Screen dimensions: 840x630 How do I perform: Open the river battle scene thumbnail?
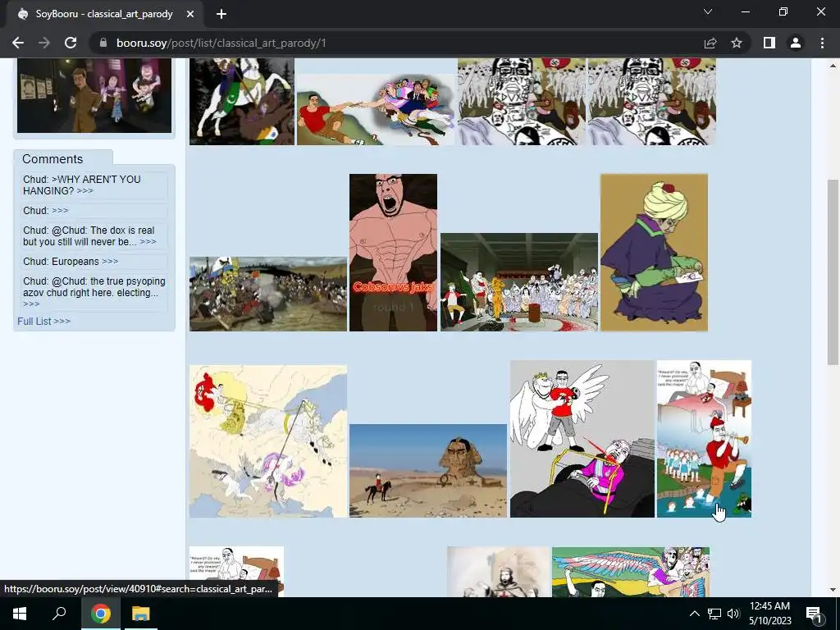[x=268, y=294]
